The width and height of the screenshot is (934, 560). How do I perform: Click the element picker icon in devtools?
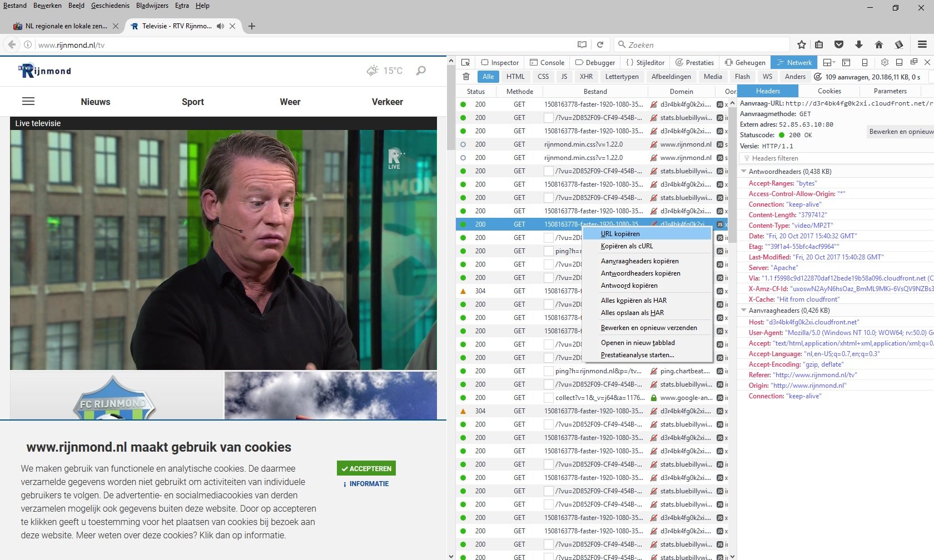tap(466, 62)
